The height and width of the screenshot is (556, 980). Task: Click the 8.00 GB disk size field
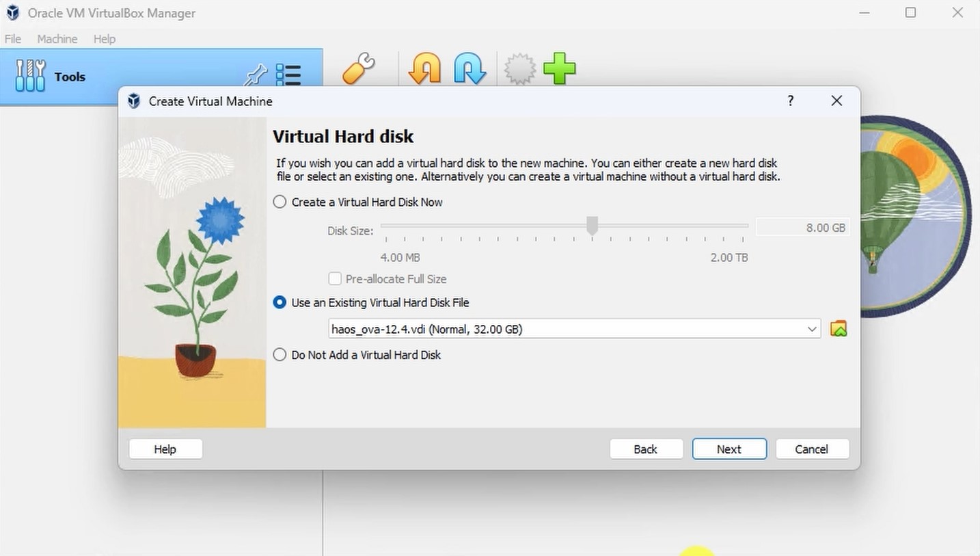(803, 227)
